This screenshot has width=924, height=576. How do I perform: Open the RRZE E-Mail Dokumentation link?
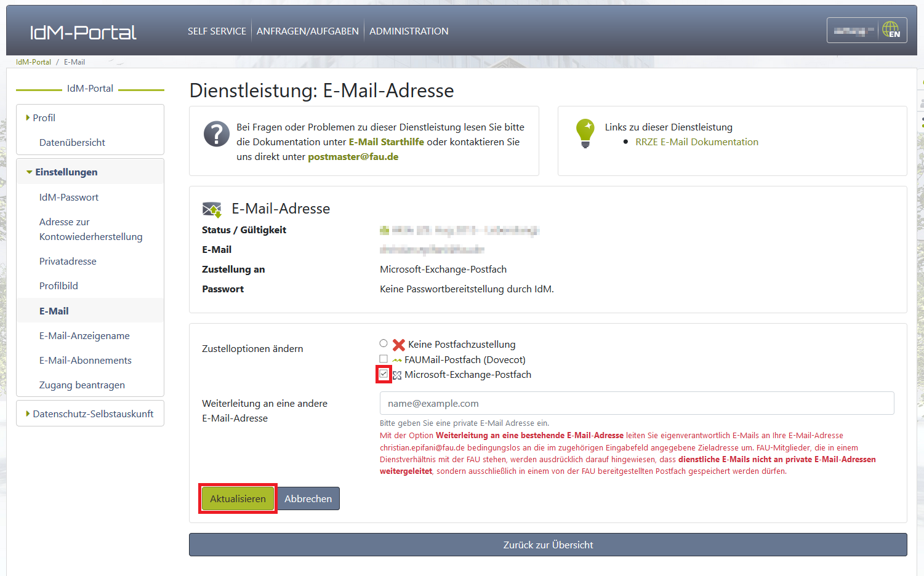(x=696, y=142)
